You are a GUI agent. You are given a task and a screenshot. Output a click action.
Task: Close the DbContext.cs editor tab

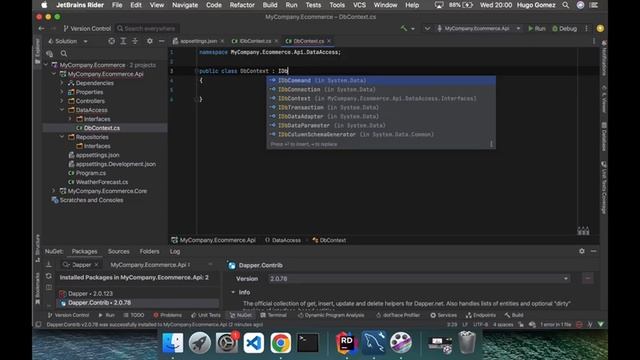point(329,41)
